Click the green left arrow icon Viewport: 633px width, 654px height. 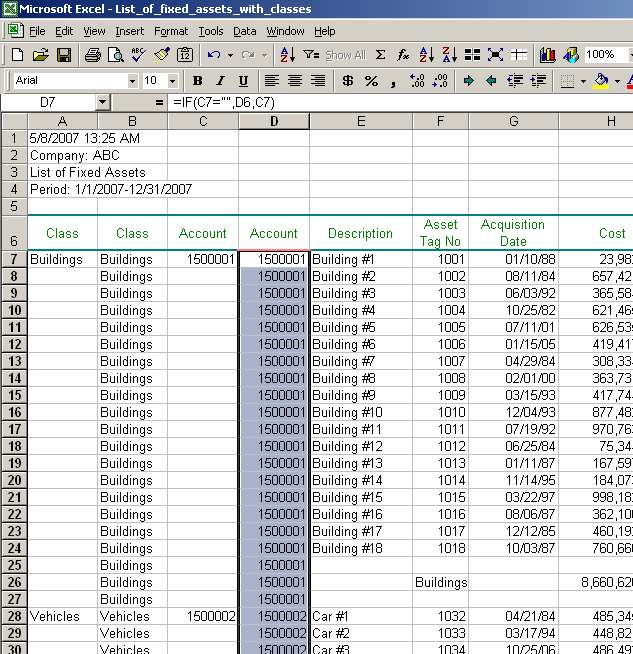[491, 80]
